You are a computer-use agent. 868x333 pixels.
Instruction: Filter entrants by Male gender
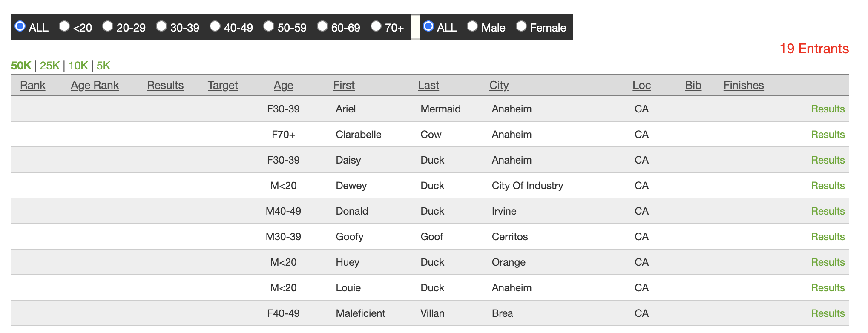472,26
